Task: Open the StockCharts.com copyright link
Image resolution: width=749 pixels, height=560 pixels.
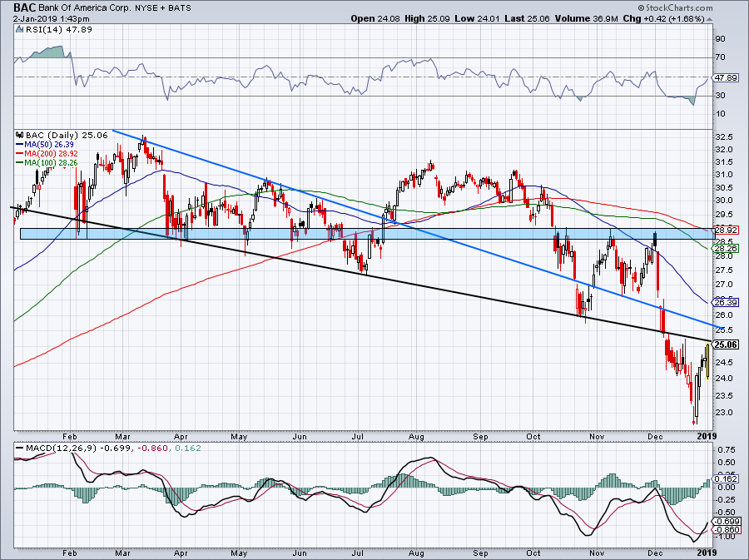Action: coord(675,8)
